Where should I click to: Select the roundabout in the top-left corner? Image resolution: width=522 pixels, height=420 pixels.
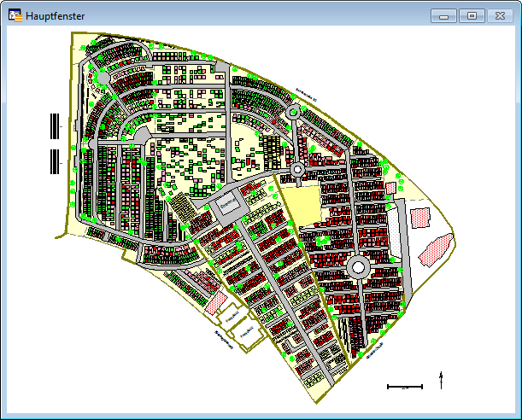coord(102,78)
